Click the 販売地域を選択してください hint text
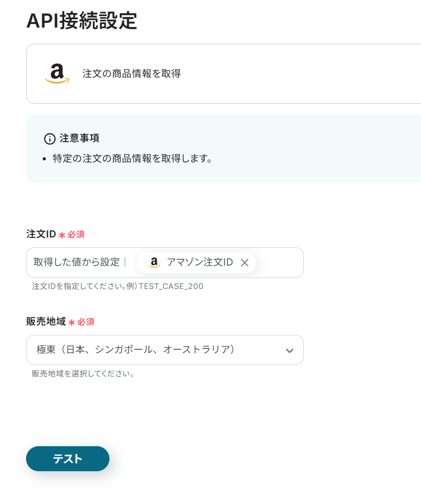Image resolution: width=421 pixels, height=504 pixels. pos(83,374)
